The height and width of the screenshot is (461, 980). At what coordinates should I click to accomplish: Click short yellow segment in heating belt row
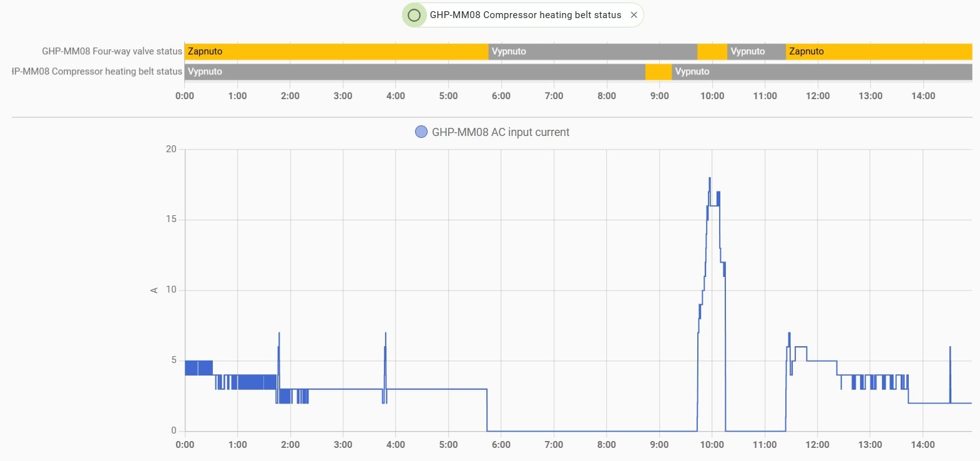click(x=658, y=72)
